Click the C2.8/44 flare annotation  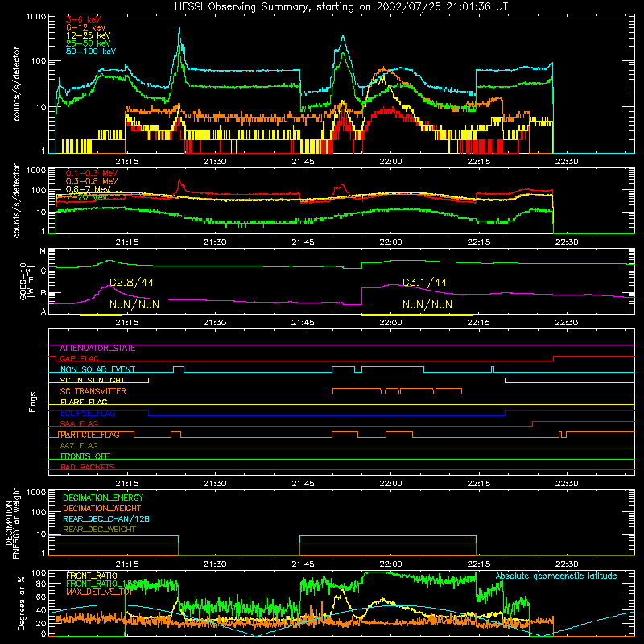click(x=131, y=283)
